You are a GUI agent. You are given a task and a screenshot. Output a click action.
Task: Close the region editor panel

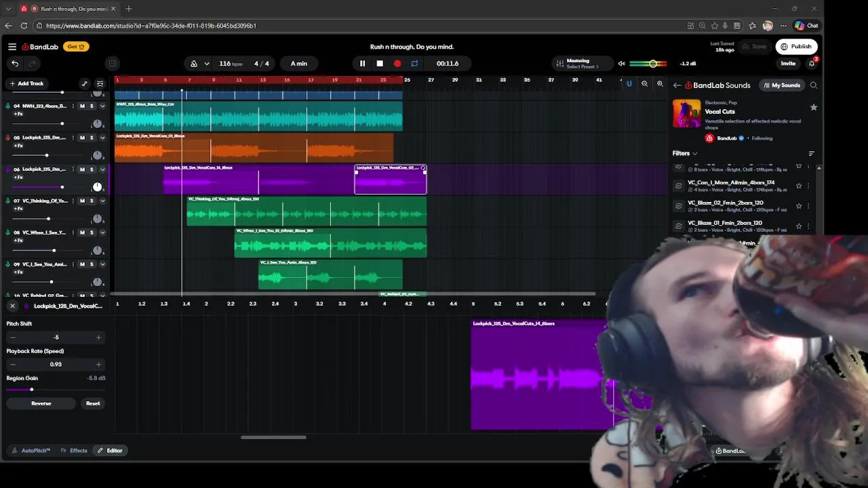click(x=12, y=306)
